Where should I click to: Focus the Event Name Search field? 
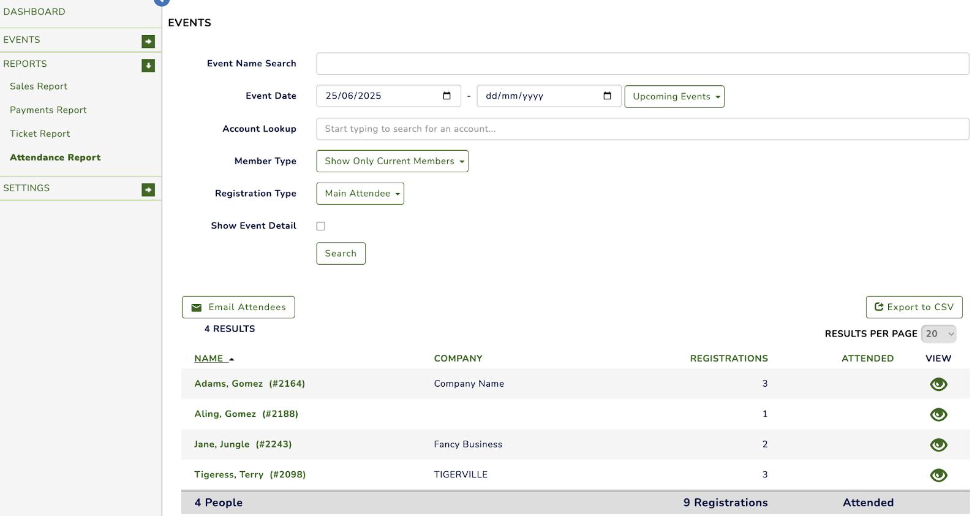(642, 64)
